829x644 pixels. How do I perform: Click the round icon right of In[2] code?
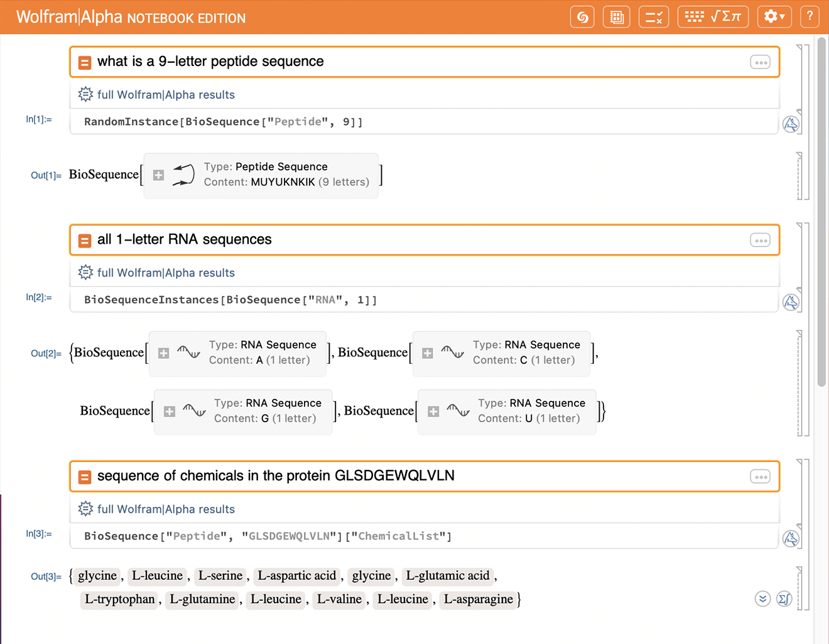pos(791,302)
